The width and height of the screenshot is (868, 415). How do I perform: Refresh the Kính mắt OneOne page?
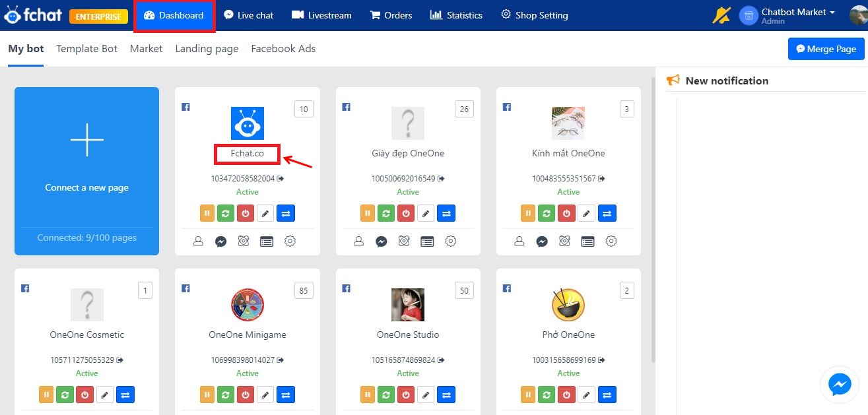pyautogui.click(x=548, y=213)
